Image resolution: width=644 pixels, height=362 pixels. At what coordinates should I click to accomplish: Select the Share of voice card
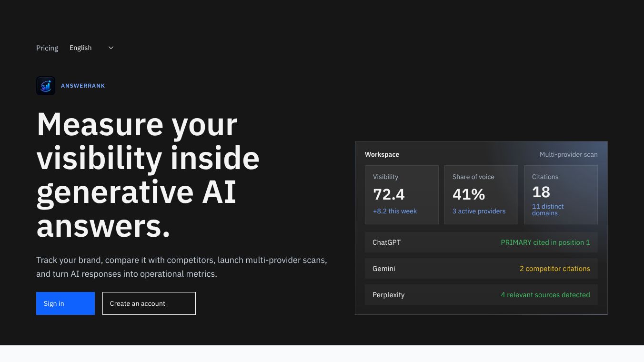click(x=481, y=195)
